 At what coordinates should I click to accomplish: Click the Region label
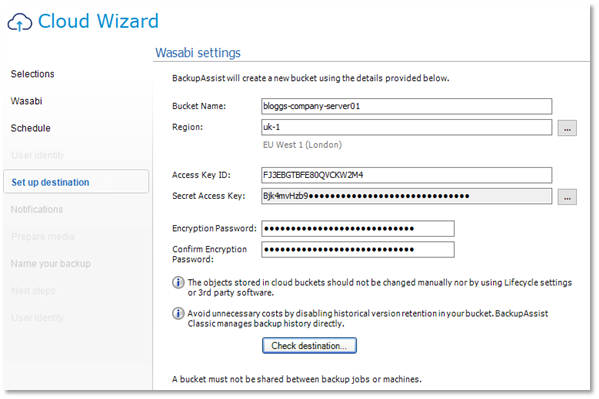pos(188,127)
